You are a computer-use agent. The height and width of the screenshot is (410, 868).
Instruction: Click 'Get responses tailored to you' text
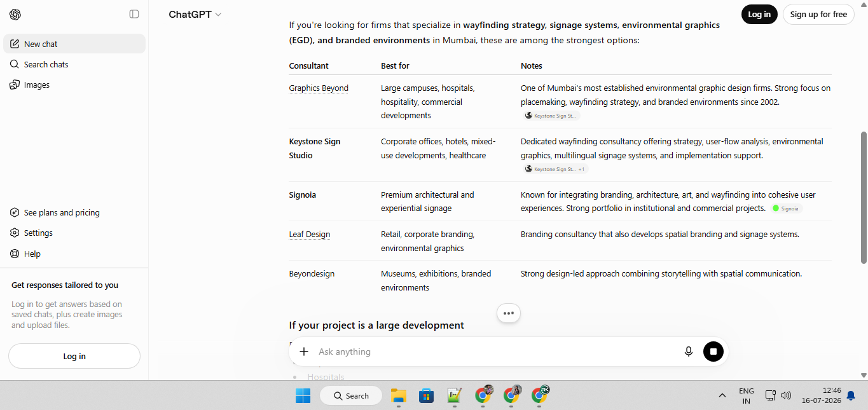65,285
